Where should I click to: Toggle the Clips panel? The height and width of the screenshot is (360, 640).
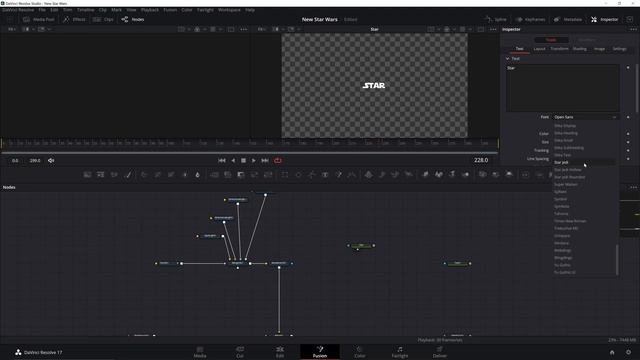click(103, 19)
